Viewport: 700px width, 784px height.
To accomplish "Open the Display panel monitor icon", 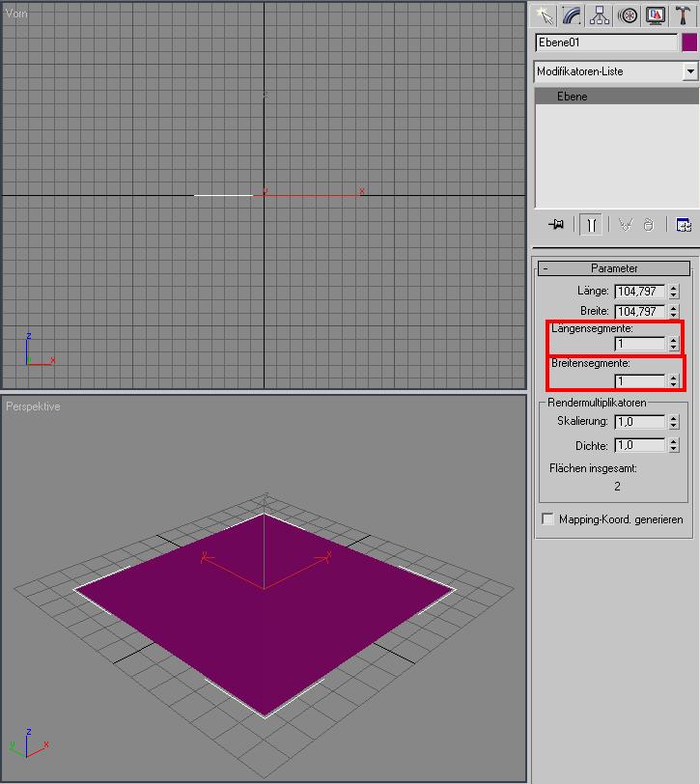I will (x=656, y=15).
